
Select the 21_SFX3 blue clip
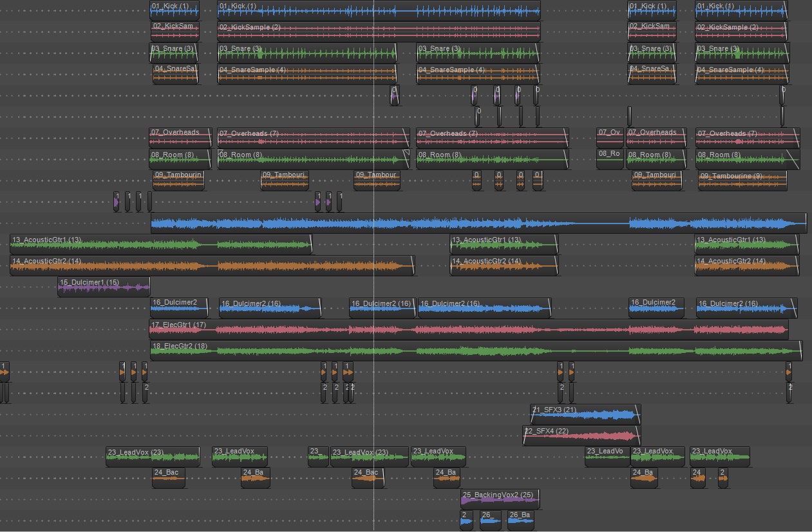click(585, 414)
